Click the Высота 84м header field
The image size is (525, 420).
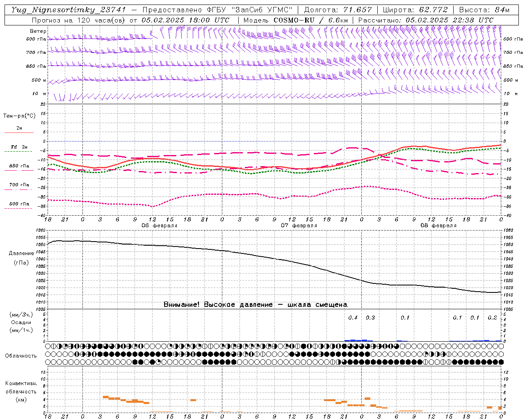pos(484,10)
